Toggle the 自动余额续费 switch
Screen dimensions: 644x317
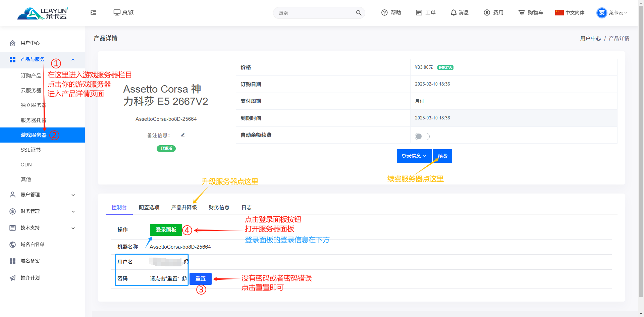click(422, 136)
